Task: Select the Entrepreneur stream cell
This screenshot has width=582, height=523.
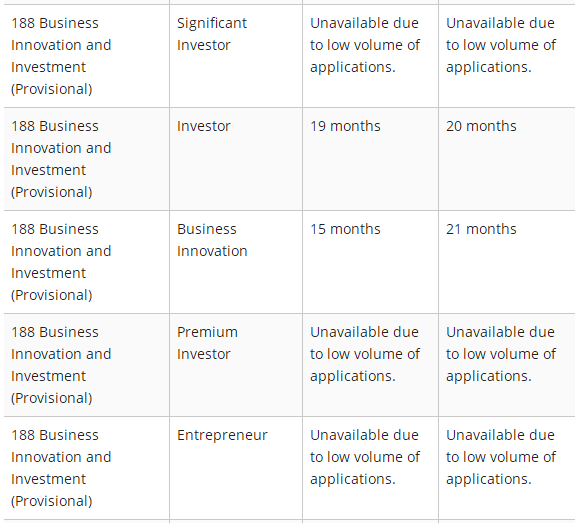Action: point(236,468)
